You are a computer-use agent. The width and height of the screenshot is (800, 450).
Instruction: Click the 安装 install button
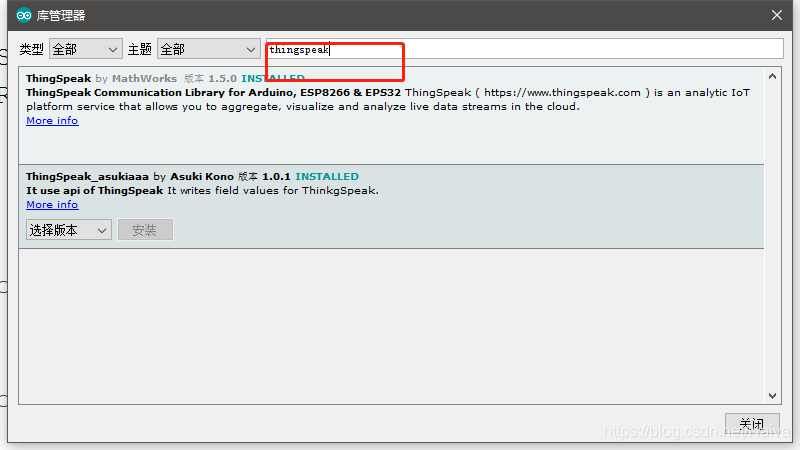tap(145, 230)
